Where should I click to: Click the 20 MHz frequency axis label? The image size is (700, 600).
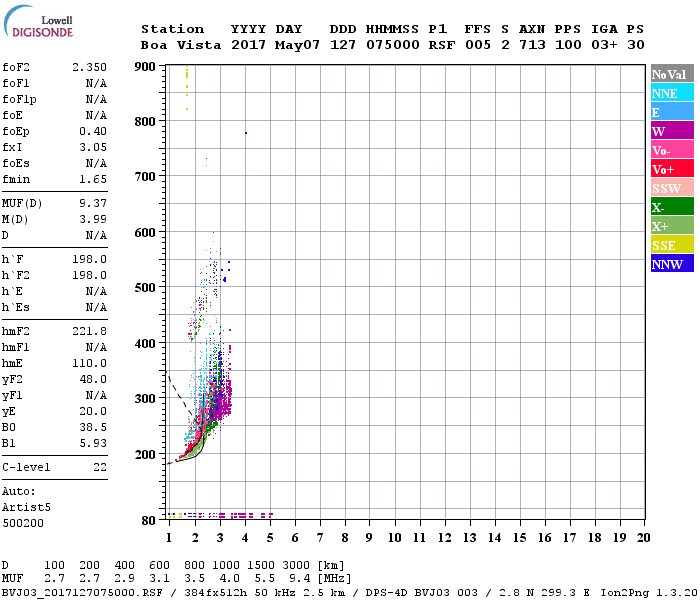point(642,538)
